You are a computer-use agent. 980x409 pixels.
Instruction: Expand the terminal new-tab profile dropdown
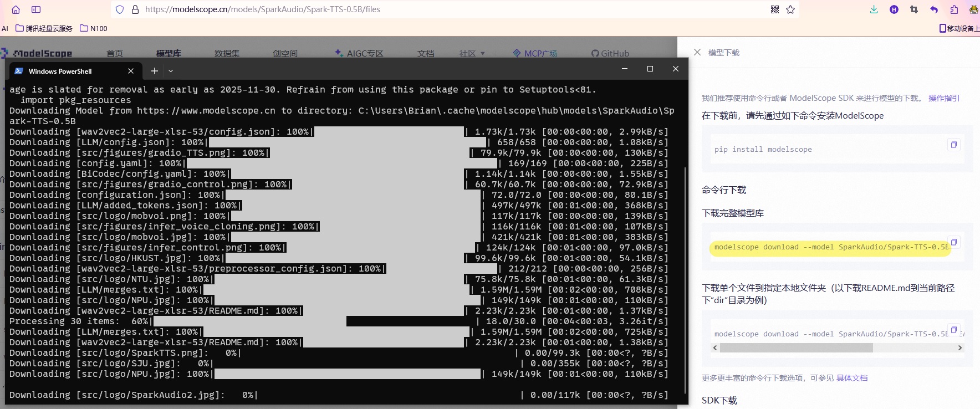171,71
